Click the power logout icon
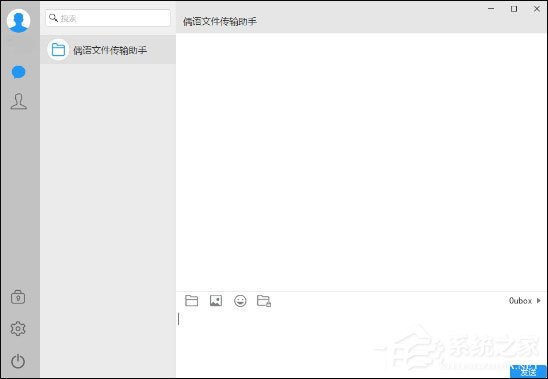The image size is (548, 379). pos(18,361)
